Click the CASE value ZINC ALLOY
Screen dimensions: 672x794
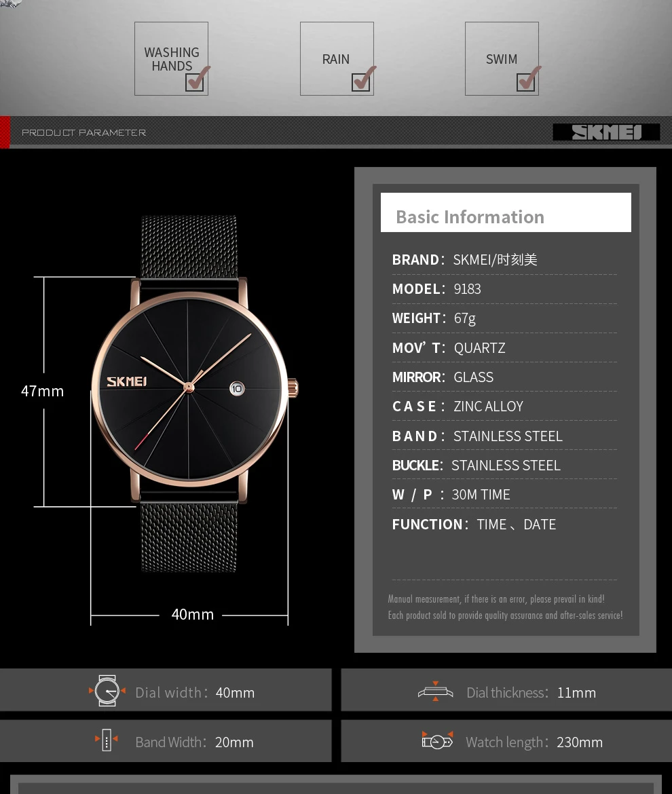click(x=488, y=407)
